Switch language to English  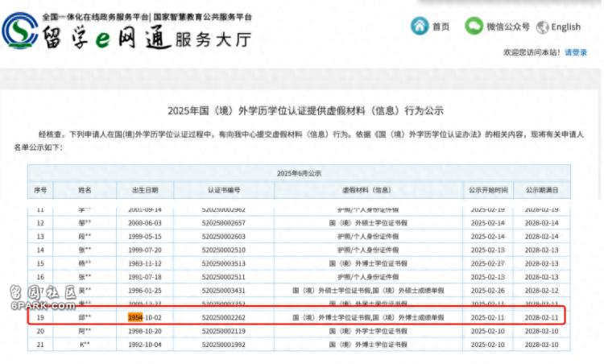pyautogui.click(x=565, y=27)
